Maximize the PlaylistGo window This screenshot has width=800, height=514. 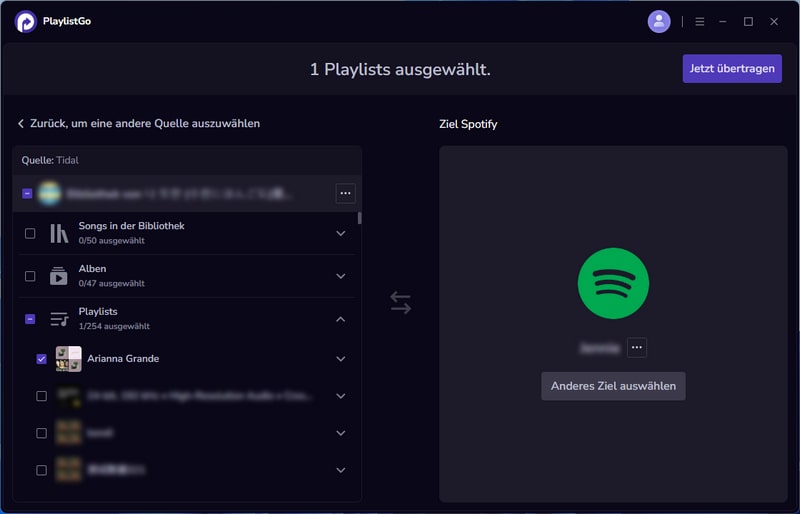point(748,21)
